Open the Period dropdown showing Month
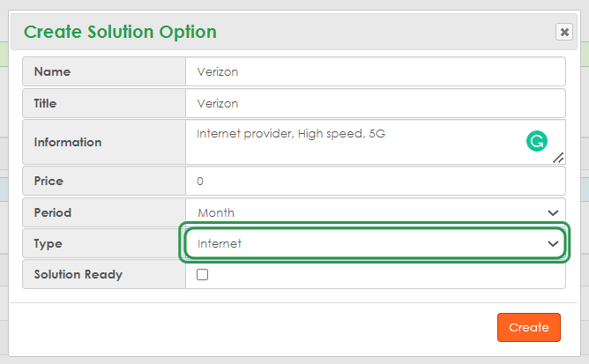 [x=370, y=212]
